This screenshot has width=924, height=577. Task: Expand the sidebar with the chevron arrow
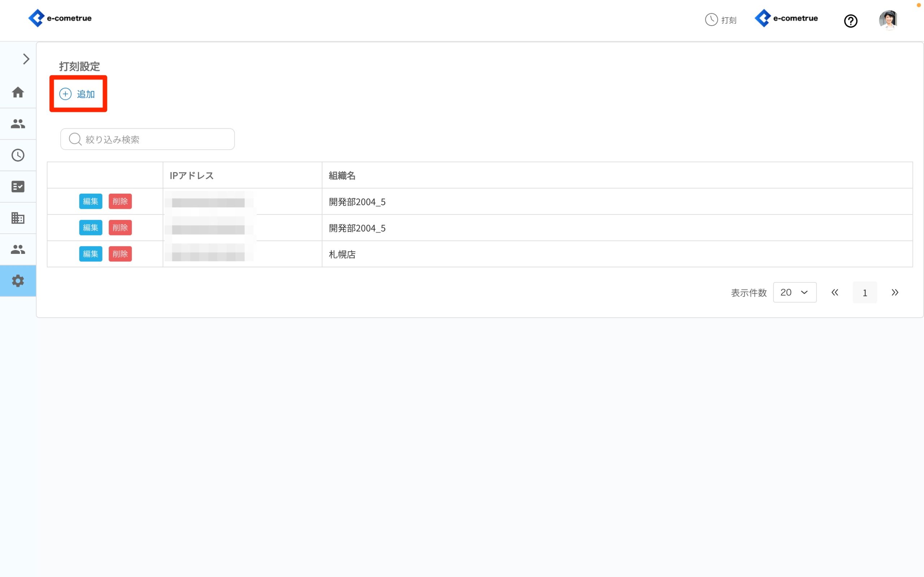pyautogui.click(x=26, y=59)
